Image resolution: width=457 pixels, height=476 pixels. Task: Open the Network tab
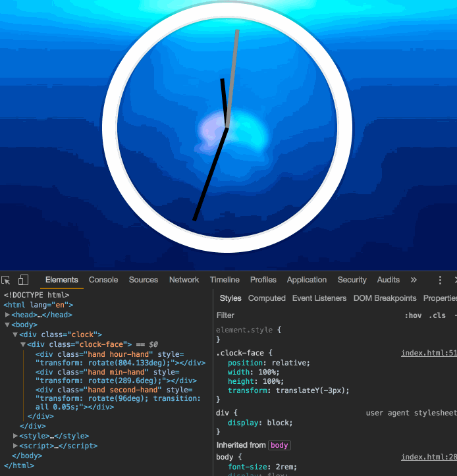coord(184,280)
